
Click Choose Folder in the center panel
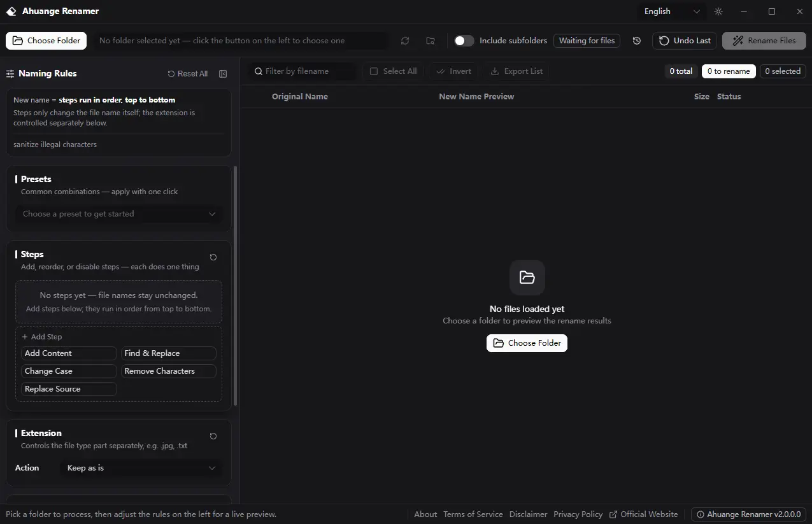(x=527, y=343)
